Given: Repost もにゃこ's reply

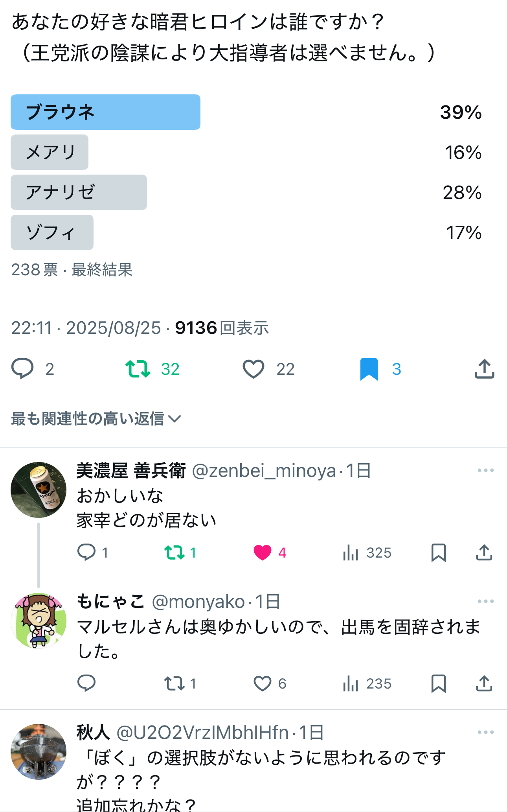Looking at the screenshot, I should tap(175, 683).
